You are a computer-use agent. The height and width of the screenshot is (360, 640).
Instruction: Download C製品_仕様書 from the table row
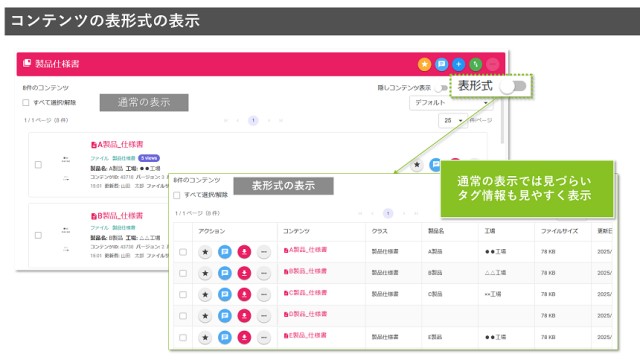[244, 294]
